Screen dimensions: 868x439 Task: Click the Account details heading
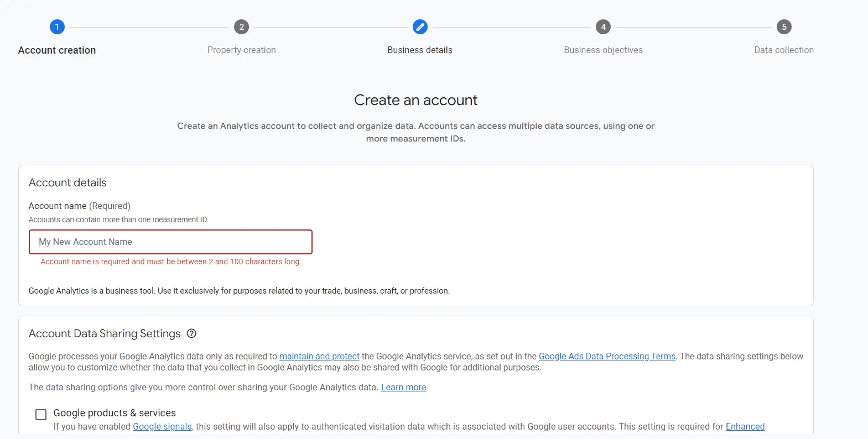click(67, 183)
